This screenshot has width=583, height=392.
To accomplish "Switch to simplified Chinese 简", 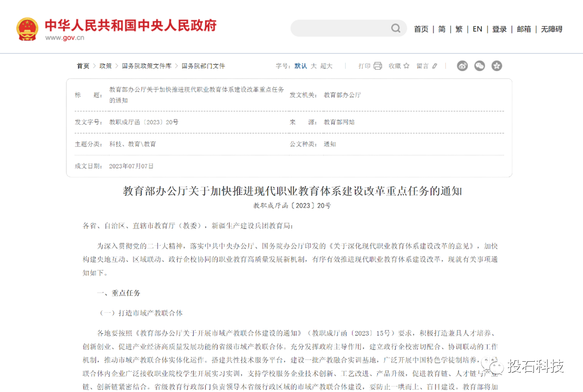I will click(x=441, y=29).
